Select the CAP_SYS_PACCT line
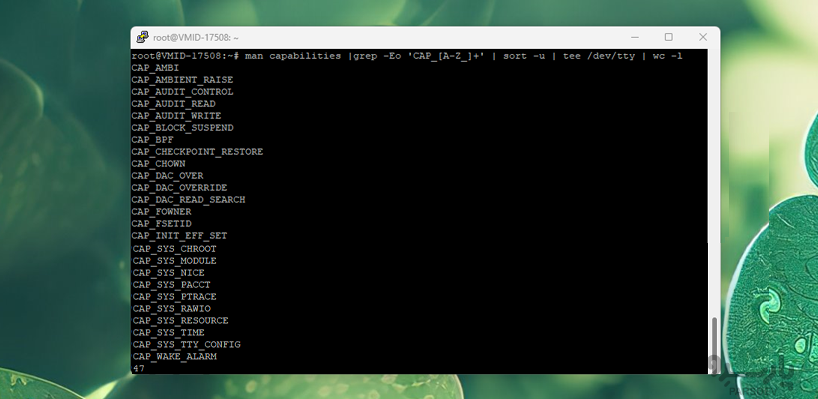 [x=171, y=285]
